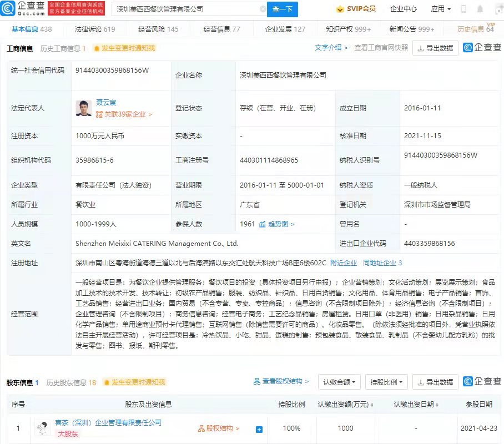Switch to 新闻公告 tab

tap(412, 29)
